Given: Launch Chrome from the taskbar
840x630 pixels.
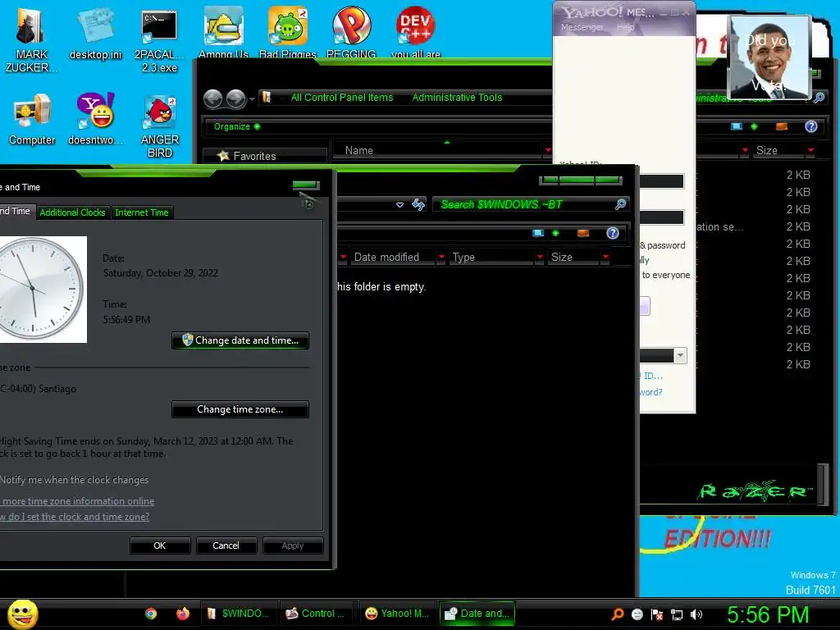Looking at the screenshot, I should pos(151,614).
